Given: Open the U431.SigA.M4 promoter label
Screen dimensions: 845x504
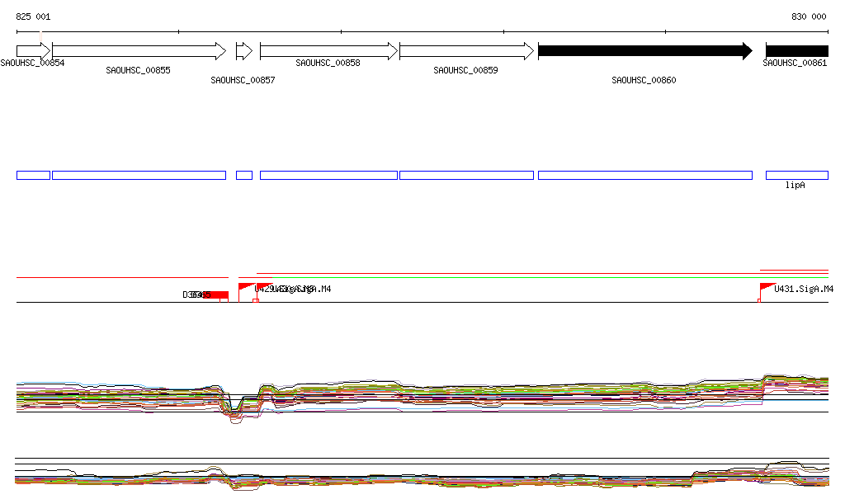Looking at the screenshot, I should click(x=804, y=290).
